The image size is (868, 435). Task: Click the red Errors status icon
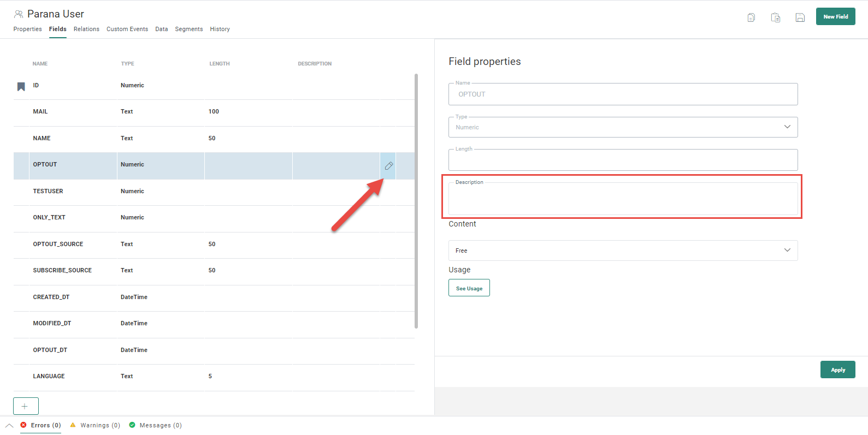coord(23,425)
